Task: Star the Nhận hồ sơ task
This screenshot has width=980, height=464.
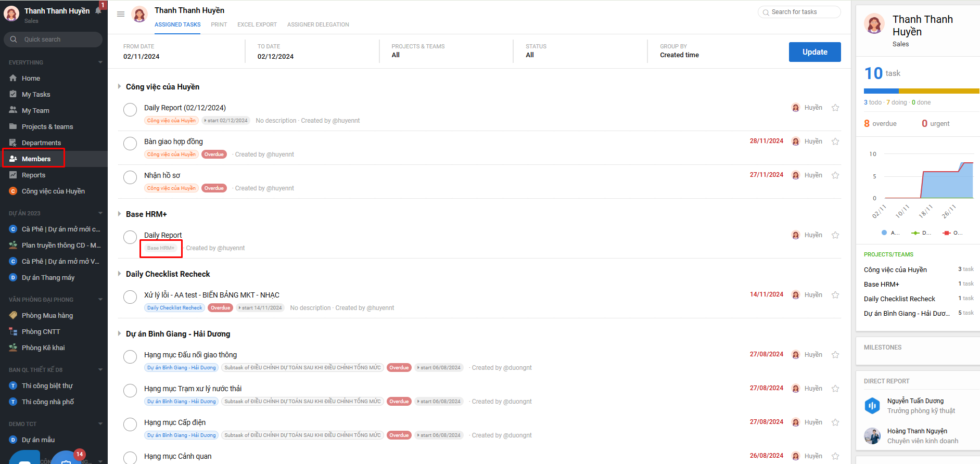Action: (835, 175)
